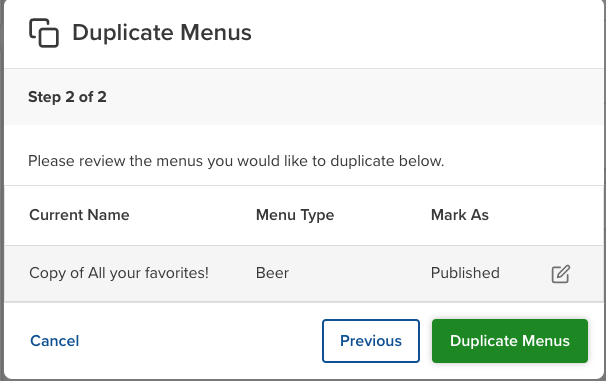This screenshot has width=606, height=381.
Task: Cancel the duplicate menus dialog
Action: 54,341
